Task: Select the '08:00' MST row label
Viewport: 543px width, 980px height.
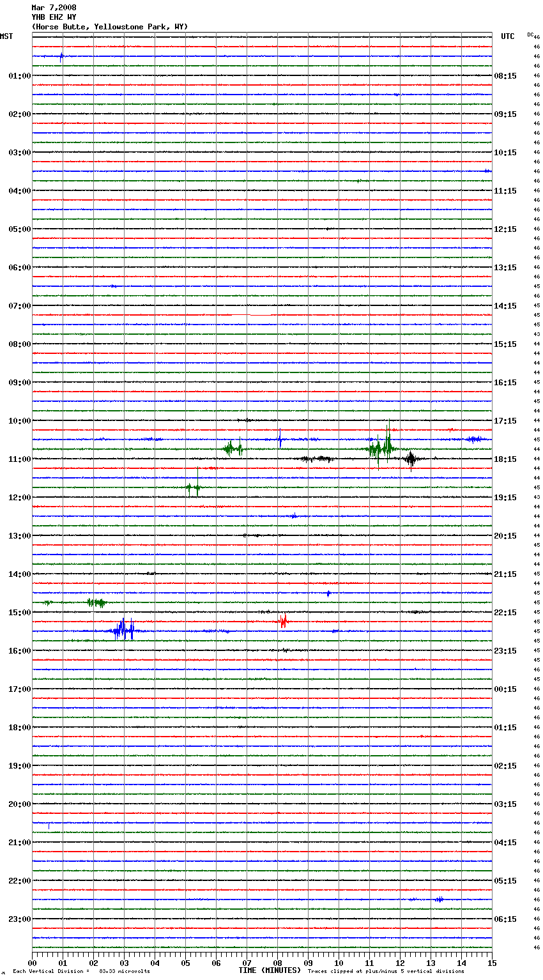Action: 20,344
